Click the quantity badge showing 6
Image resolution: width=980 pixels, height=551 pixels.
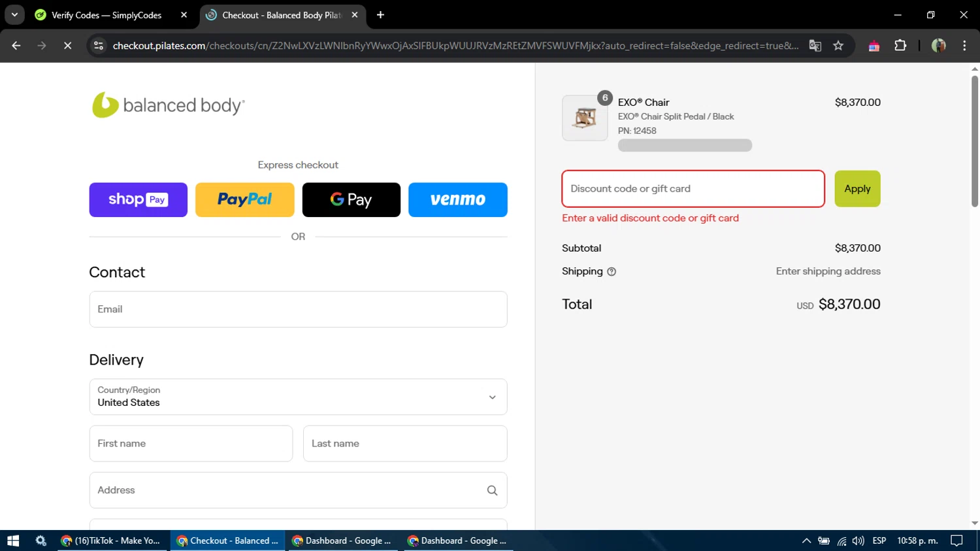click(x=605, y=98)
